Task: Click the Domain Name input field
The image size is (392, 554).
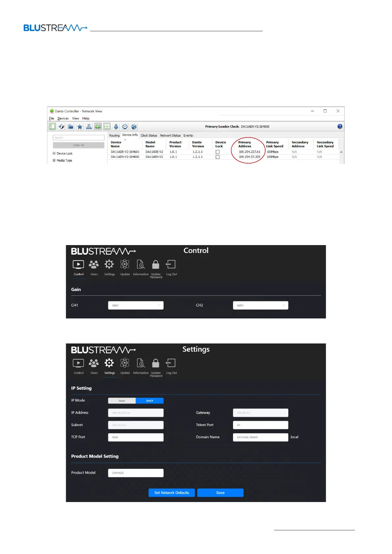Action: 260,437
